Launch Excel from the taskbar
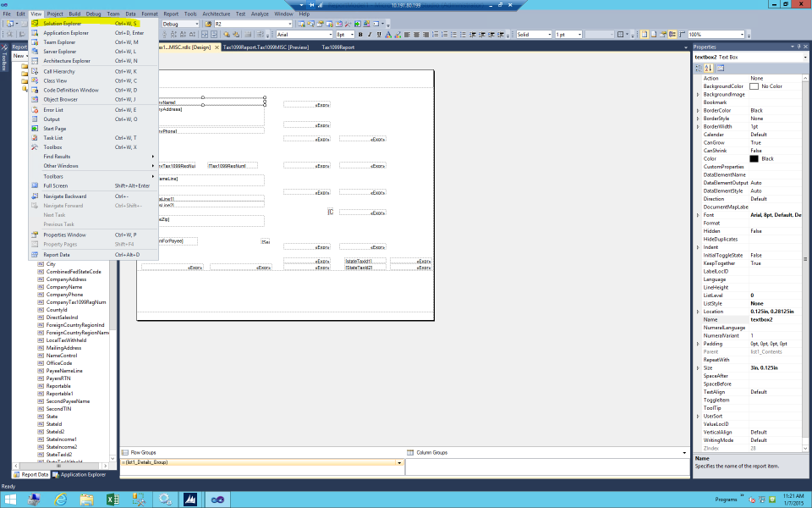Image resolution: width=812 pixels, height=508 pixels. [x=112, y=499]
